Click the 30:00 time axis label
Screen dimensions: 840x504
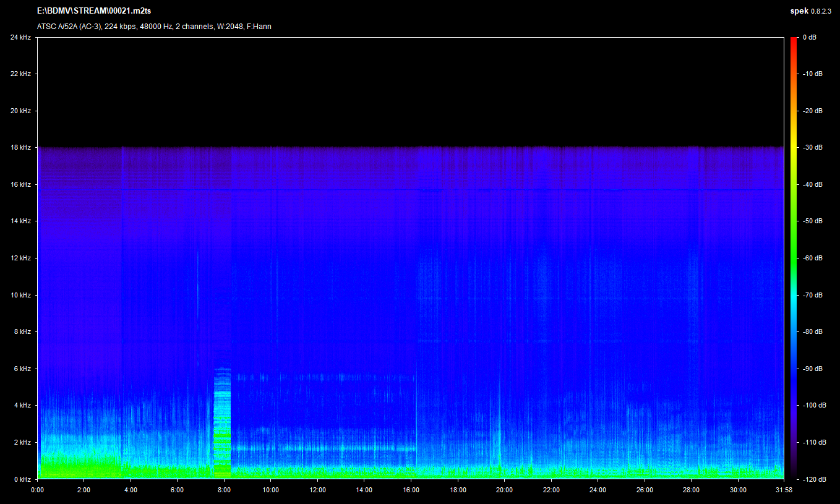tap(738, 490)
